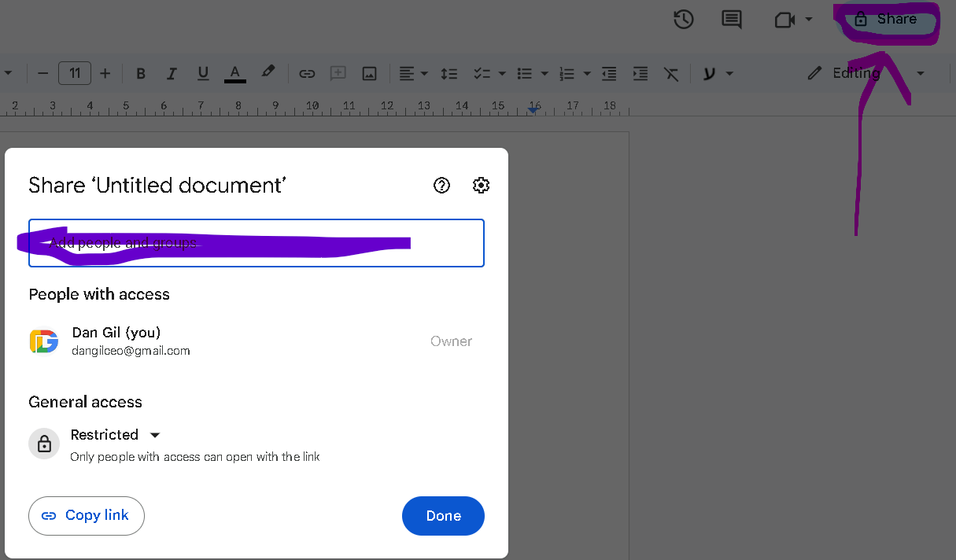Viewport: 956px width, 560px height.
Task: Click the clear formatting icon
Action: pyautogui.click(x=670, y=74)
